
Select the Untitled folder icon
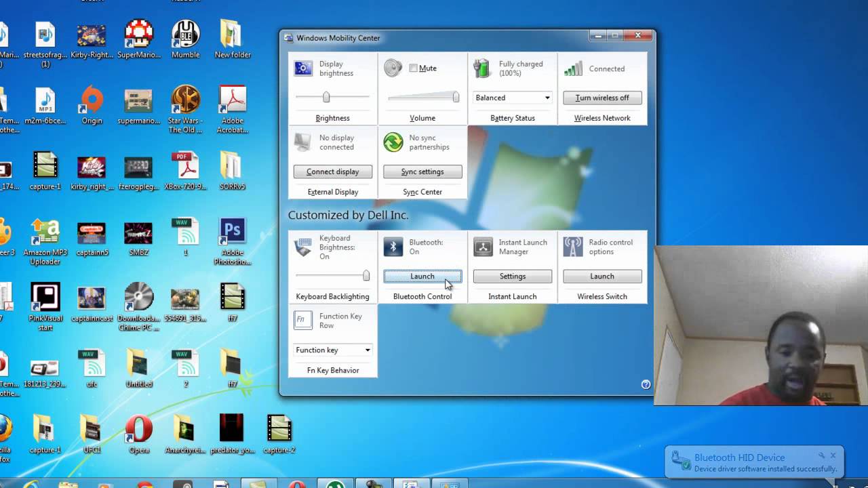[x=138, y=369]
